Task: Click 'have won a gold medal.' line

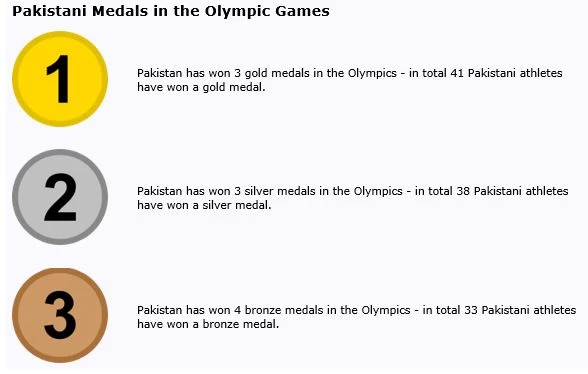Action: tap(201, 87)
